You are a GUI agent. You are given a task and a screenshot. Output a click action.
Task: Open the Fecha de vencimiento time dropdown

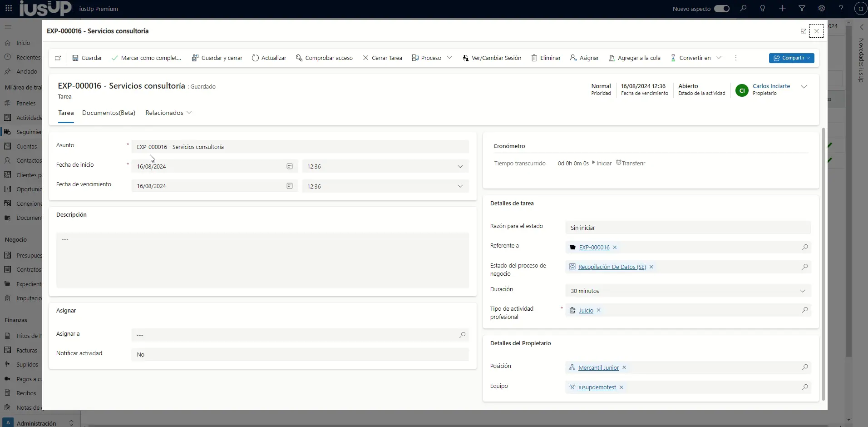[x=460, y=186]
